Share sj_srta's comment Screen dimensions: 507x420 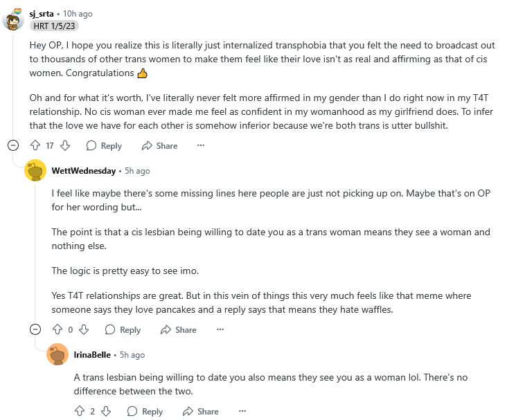click(160, 146)
